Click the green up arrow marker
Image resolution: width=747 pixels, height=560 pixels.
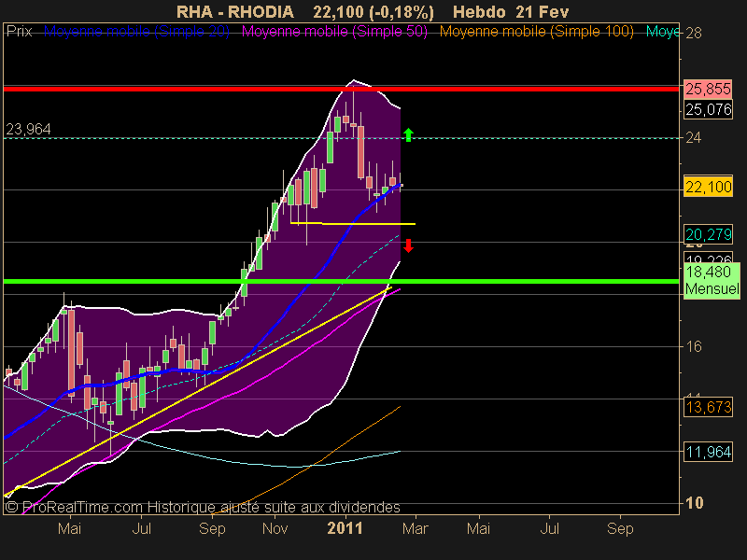point(408,135)
